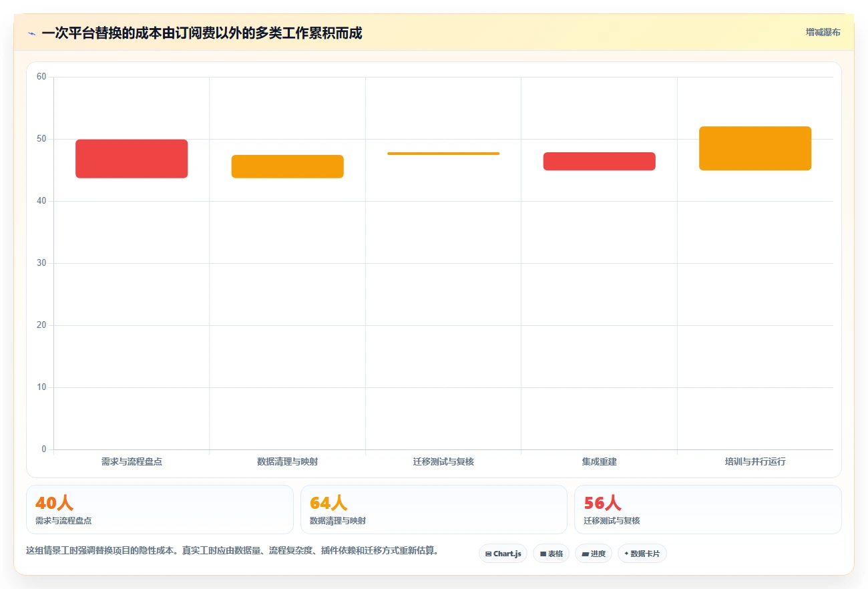This screenshot has height=589, width=868.
Task: Open the 64人 data card
Action: [434, 510]
